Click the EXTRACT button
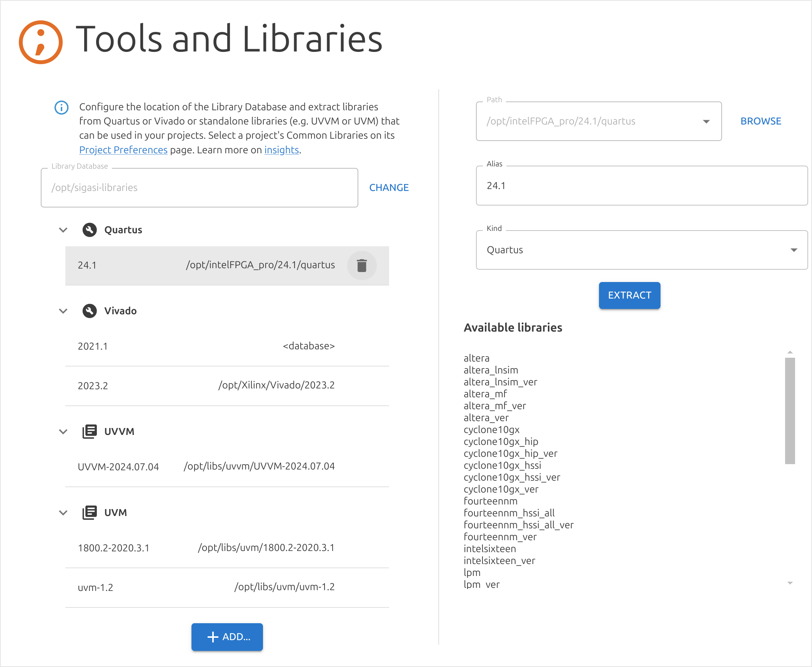 tap(630, 295)
